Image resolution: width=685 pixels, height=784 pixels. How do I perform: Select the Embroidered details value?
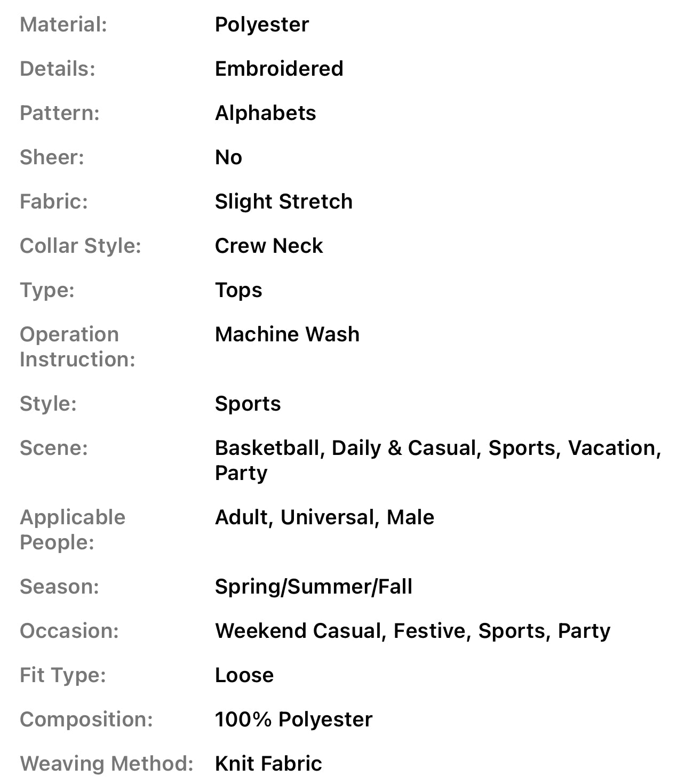(x=278, y=69)
